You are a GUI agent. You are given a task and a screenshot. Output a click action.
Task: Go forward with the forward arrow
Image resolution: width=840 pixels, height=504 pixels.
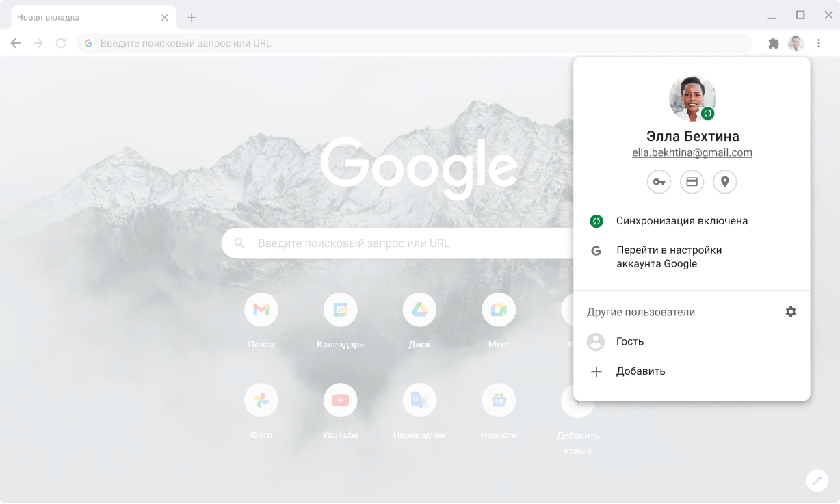point(38,43)
